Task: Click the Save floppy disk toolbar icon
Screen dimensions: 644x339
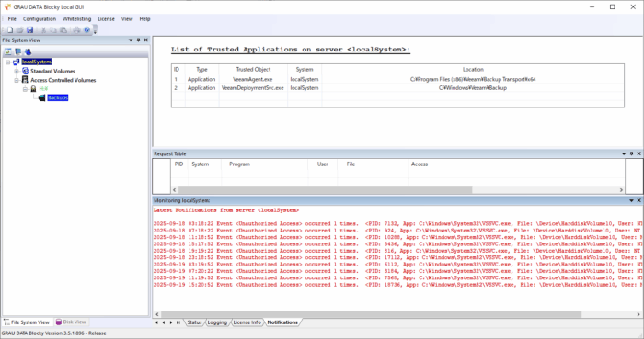Action: pos(29,30)
